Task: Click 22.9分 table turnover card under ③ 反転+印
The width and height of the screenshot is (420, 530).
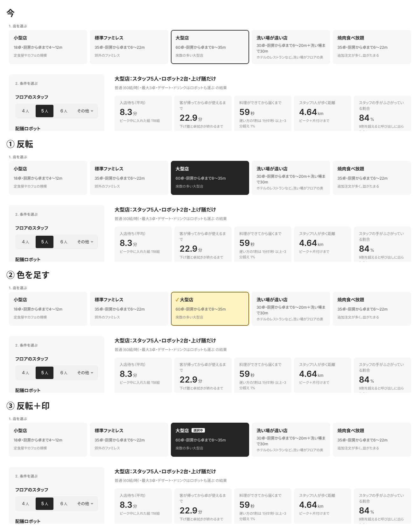Action: click(x=203, y=506)
